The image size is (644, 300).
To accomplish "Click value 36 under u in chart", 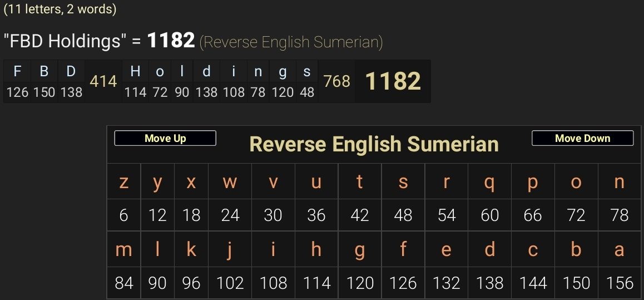I will [316, 215].
